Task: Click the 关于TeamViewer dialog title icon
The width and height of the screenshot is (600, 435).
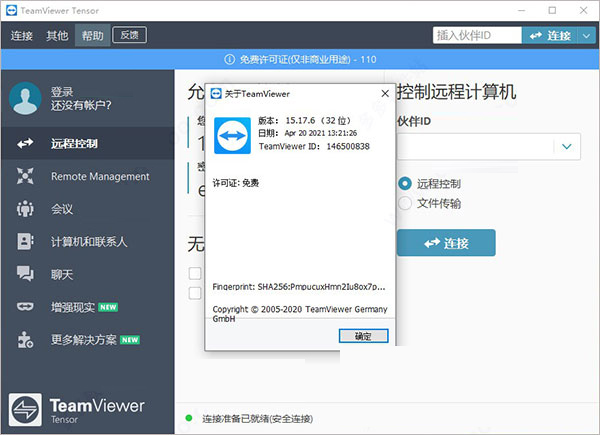Action: pyautogui.click(x=216, y=94)
